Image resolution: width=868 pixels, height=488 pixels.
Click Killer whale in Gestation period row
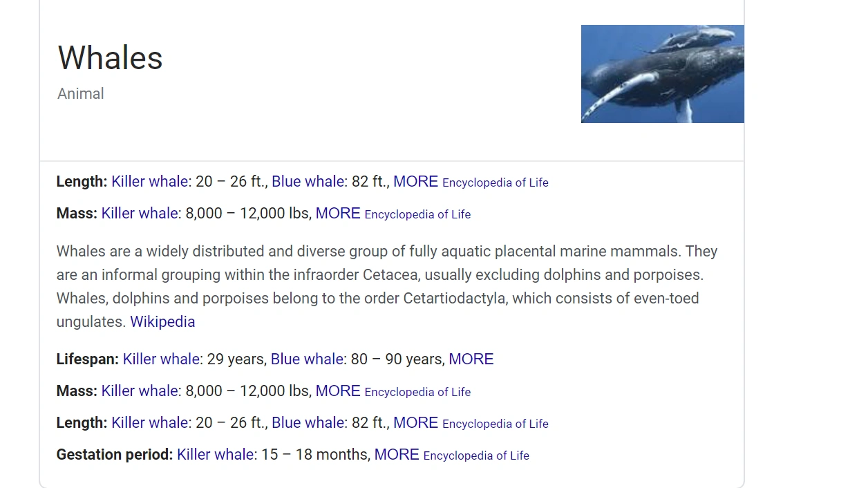tap(215, 455)
